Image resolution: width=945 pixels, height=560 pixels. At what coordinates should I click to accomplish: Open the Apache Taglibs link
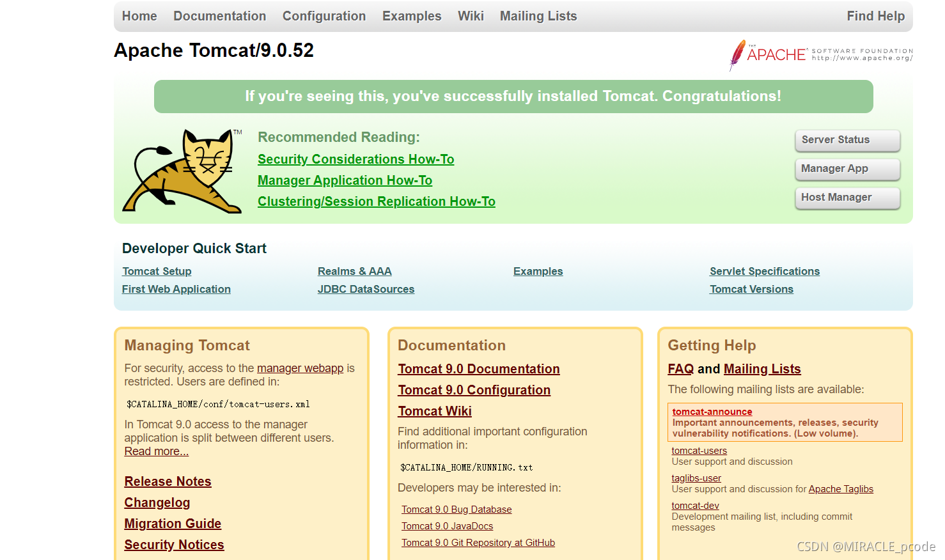[x=841, y=489]
